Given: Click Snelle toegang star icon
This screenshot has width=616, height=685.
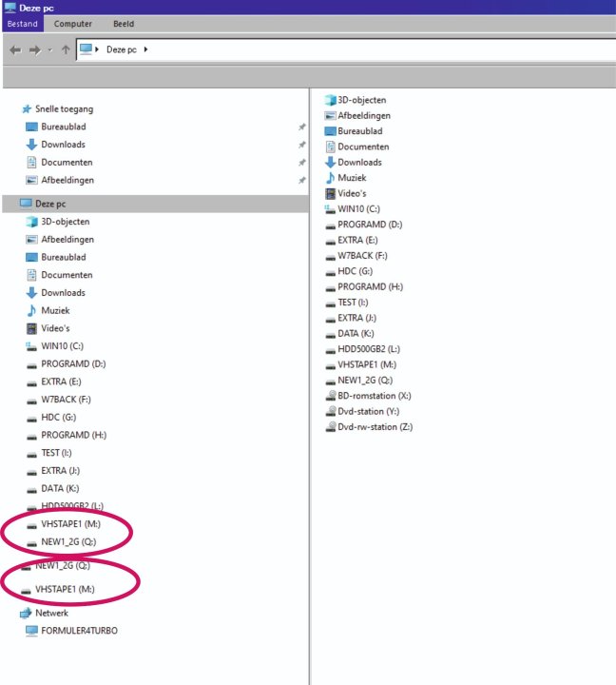Looking at the screenshot, I should coord(27,108).
